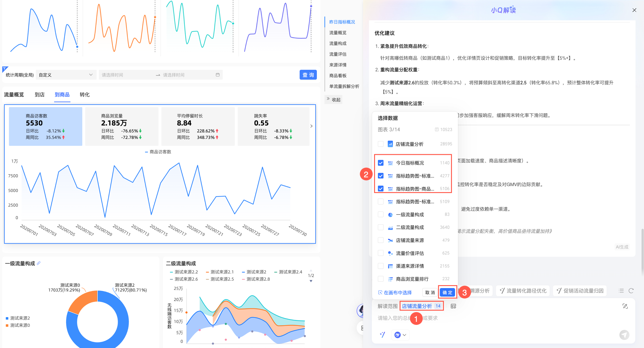Collapse the sidebar with 收起

coord(333,100)
